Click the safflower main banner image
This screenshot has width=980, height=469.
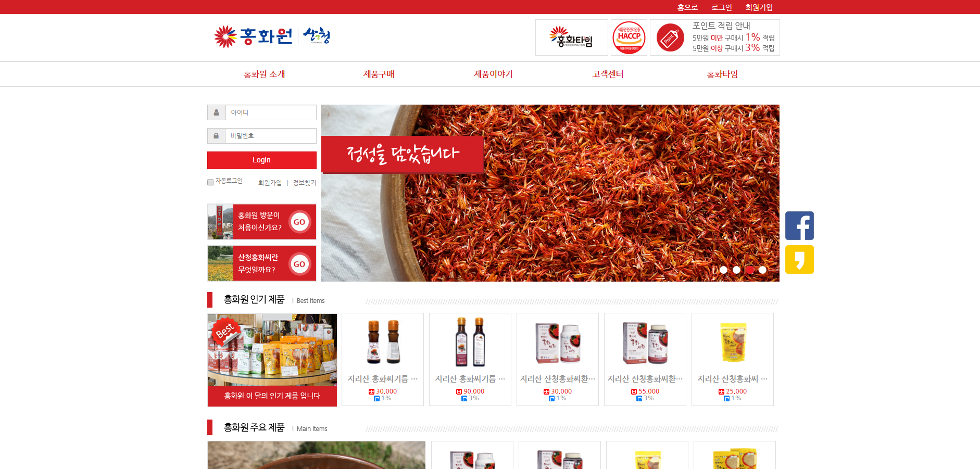tap(550, 193)
